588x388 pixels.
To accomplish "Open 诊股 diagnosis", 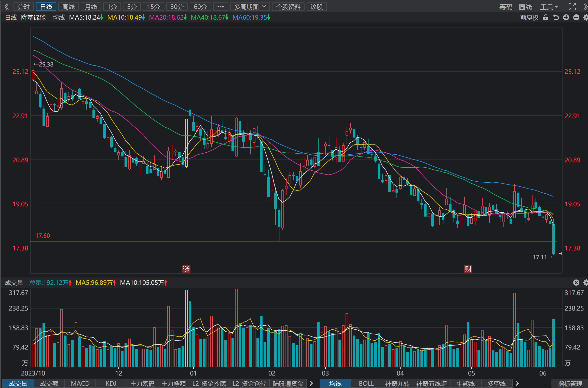I will [317, 7].
